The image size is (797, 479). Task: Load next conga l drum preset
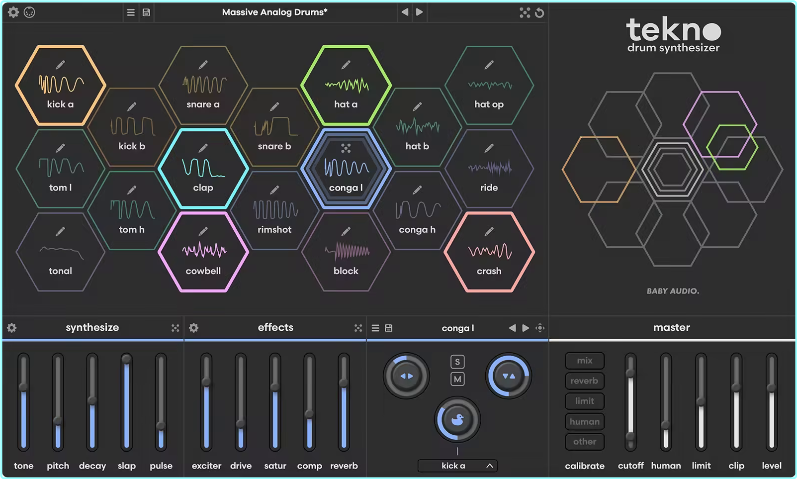pos(526,328)
